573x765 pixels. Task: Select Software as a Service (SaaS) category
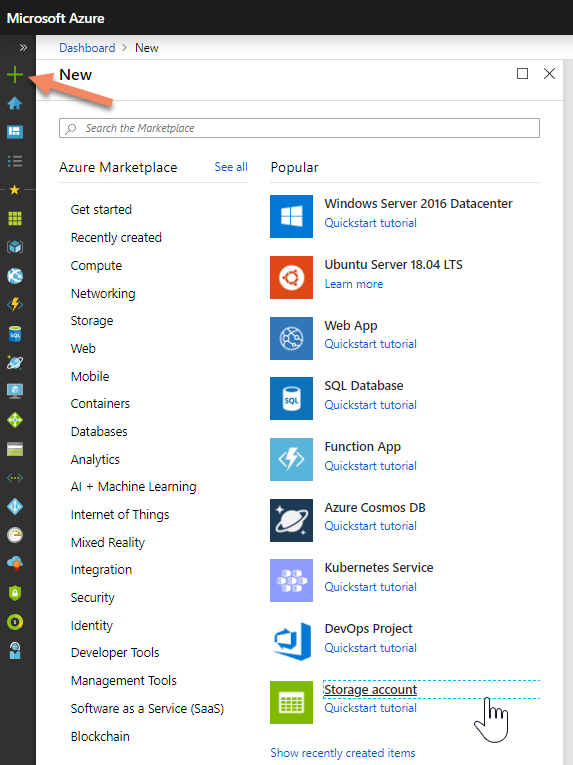[147, 708]
